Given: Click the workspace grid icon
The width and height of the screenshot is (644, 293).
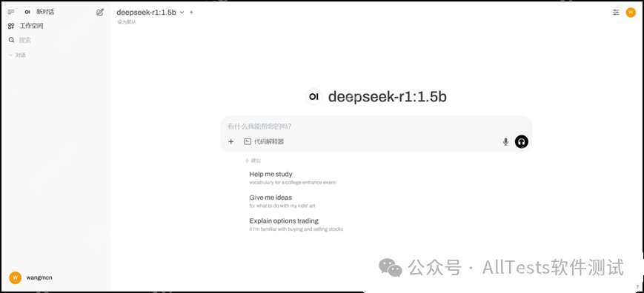Looking at the screenshot, I should click(x=12, y=26).
